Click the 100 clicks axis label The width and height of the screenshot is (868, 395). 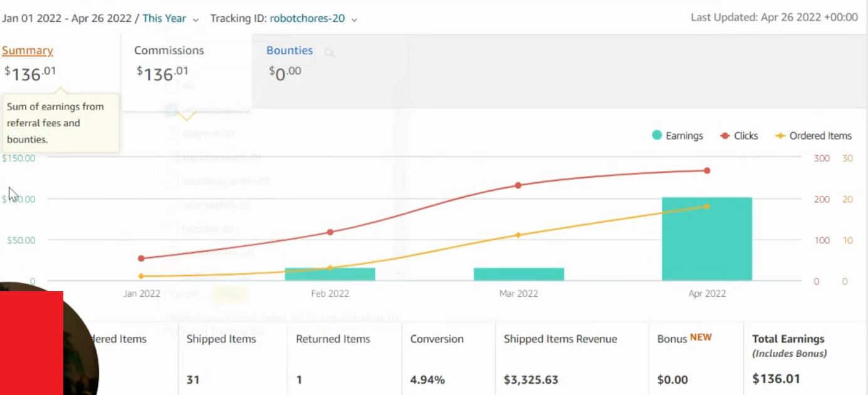pos(822,240)
